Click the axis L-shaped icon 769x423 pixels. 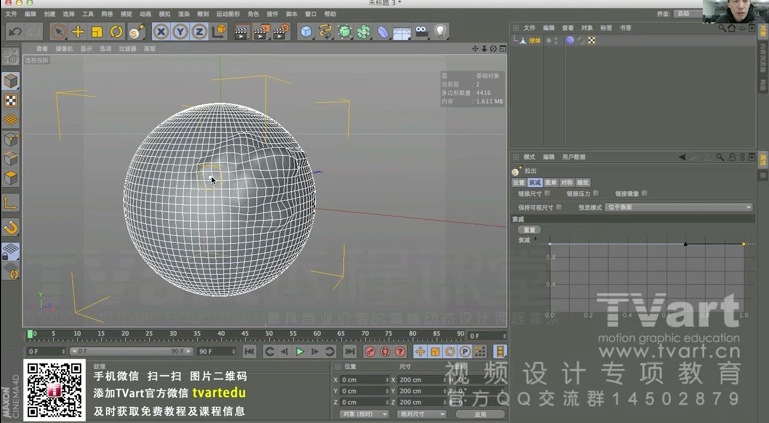pos(11,203)
